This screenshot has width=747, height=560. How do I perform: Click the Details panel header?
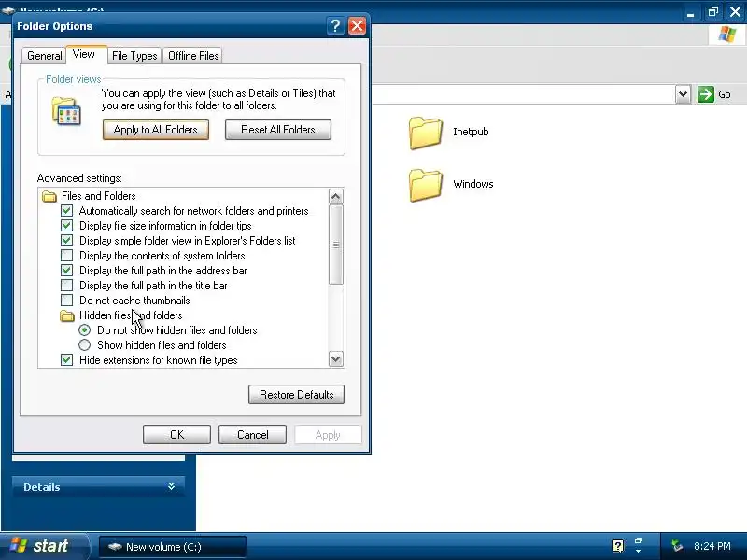[x=98, y=486]
